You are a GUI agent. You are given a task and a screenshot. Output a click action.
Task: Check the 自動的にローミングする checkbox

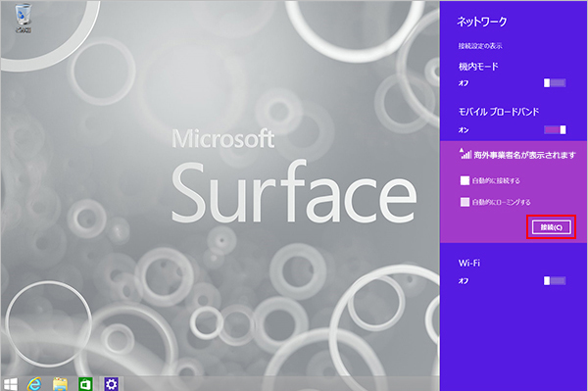[465, 202]
